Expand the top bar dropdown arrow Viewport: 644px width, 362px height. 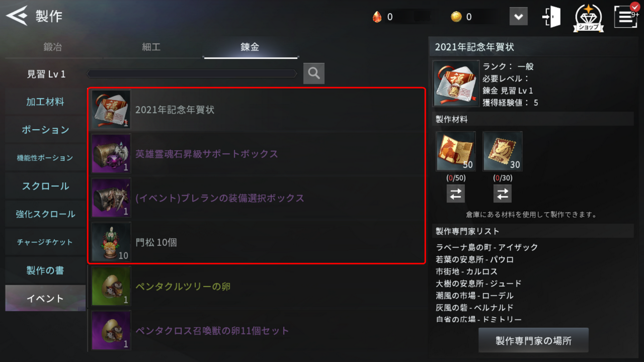click(x=518, y=17)
